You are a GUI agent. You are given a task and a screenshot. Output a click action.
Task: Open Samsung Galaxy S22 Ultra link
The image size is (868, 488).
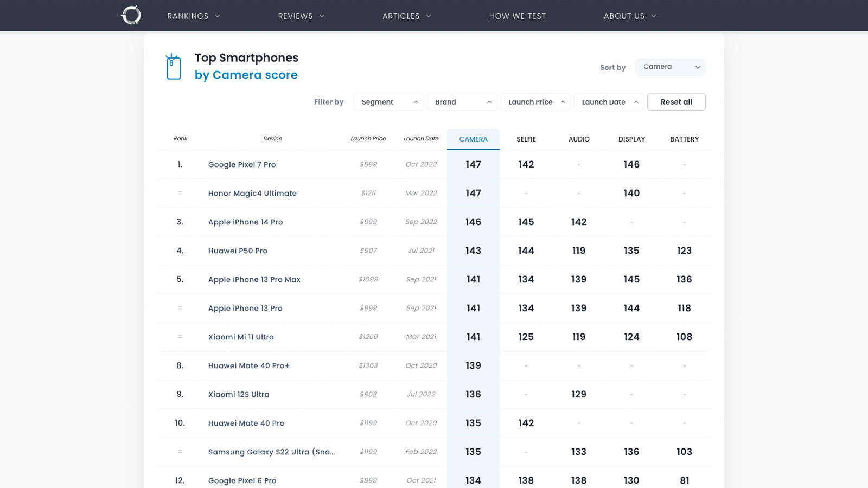coord(271,452)
